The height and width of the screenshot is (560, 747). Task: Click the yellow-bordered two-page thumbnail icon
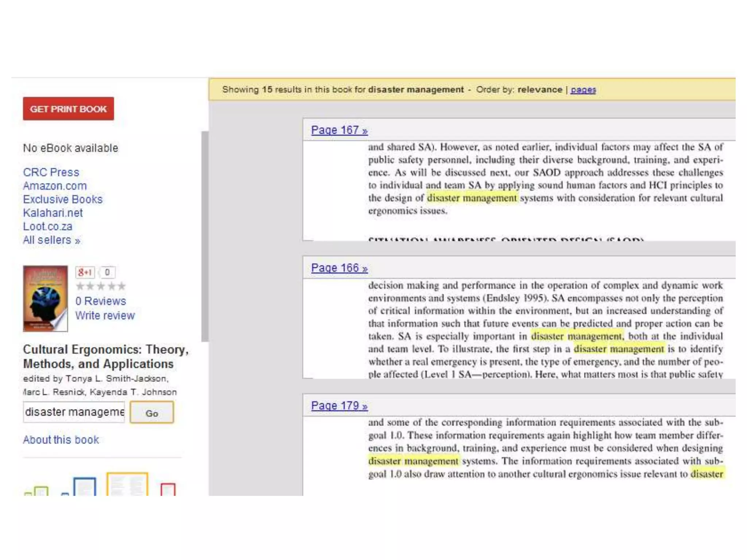pyautogui.click(x=127, y=485)
